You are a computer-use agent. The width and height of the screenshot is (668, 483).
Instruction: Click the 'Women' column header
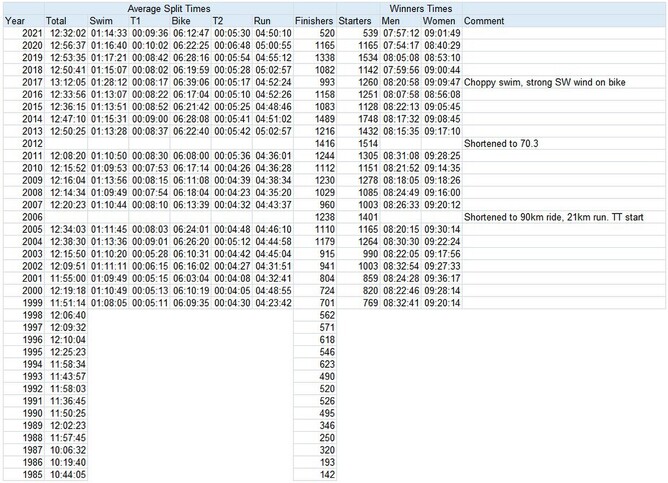[439, 20]
